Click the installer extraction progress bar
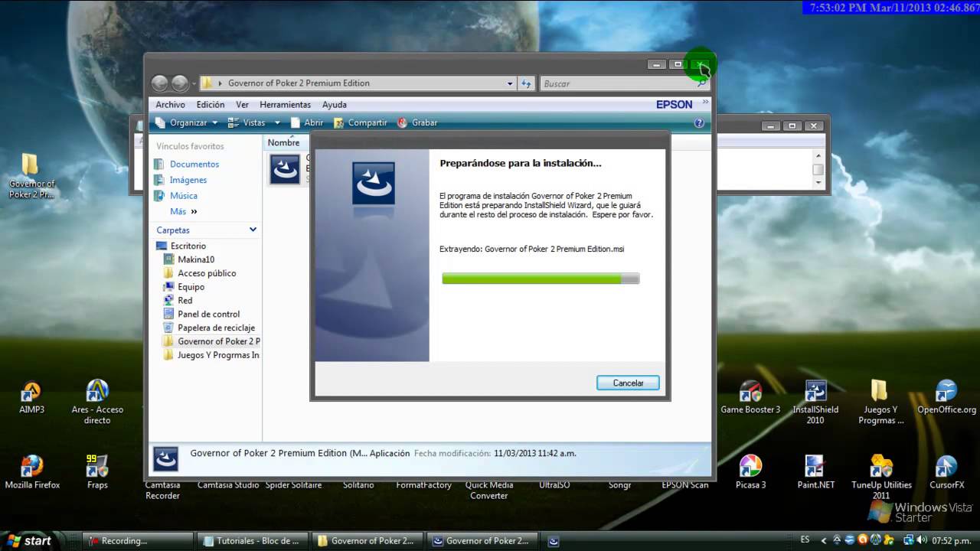980x551 pixels. click(x=541, y=279)
